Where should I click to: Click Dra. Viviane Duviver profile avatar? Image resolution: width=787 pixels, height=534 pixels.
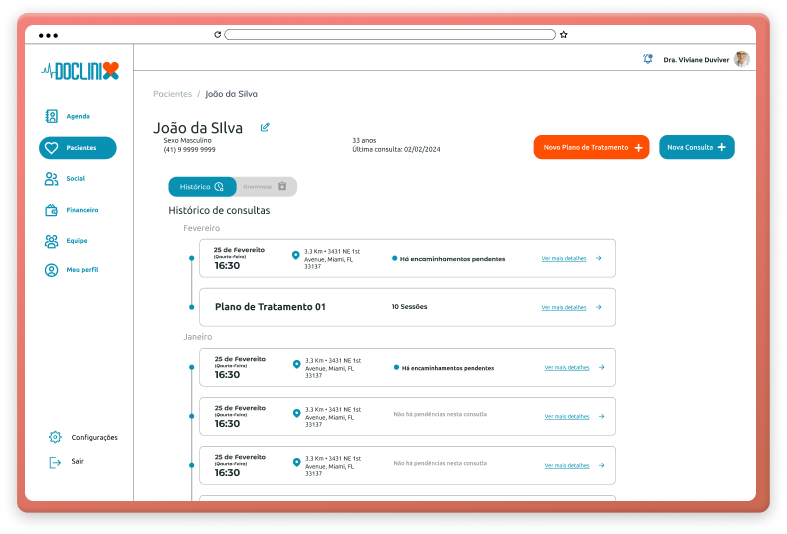point(741,59)
